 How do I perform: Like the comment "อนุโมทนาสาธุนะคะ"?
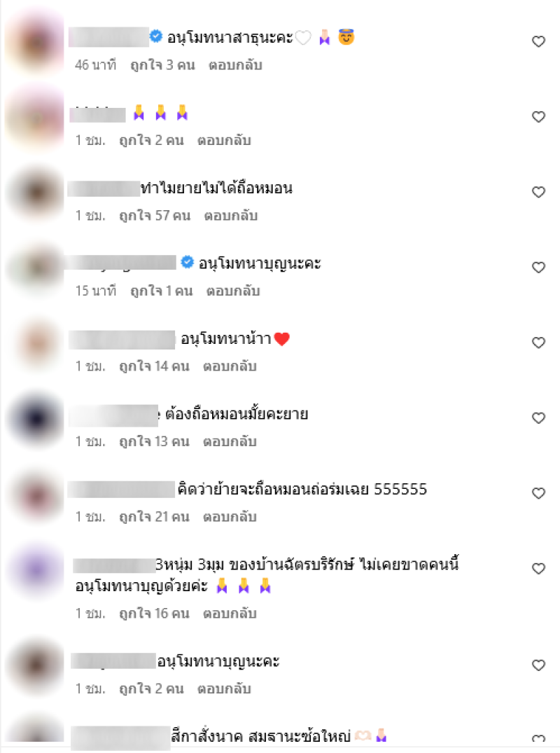pyautogui.click(x=538, y=42)
